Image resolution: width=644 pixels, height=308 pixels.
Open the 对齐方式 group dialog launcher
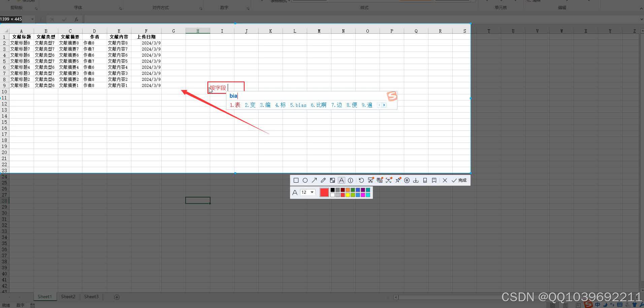pyautogui.click(x=201, y=8)
